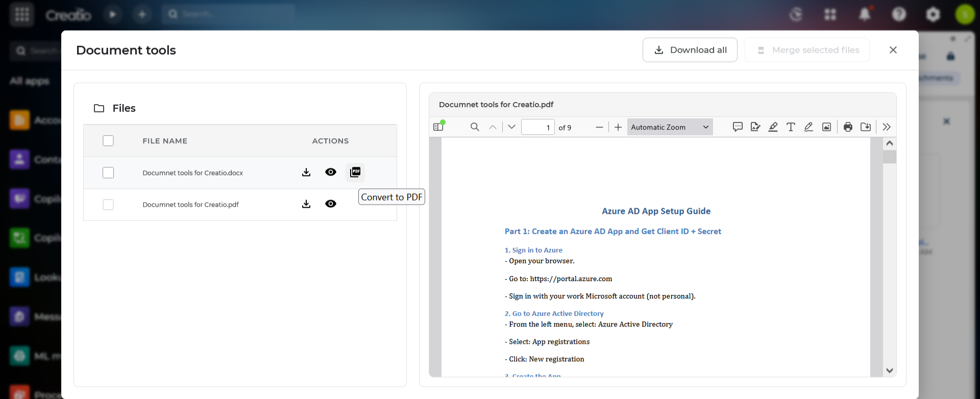Toggle the PDF viewer sidebar
The height and width of the screenshot is (399, 980).
[438, 127]
